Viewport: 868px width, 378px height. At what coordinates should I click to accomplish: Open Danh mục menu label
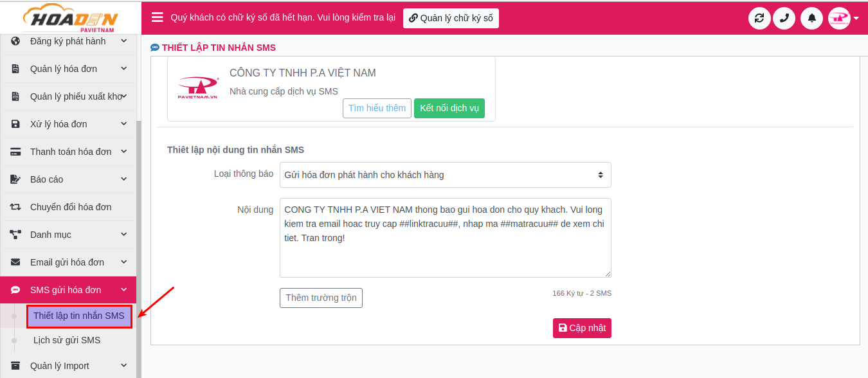coord(51,235)
